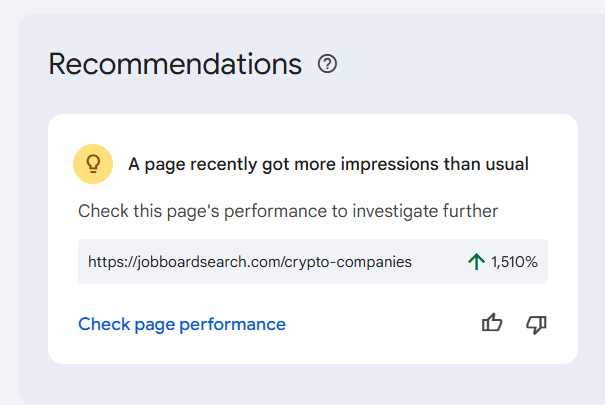This screenshot has width=605, height=405.
Task: Click the yellow lightbulb icon
Action: click(93, 163)
